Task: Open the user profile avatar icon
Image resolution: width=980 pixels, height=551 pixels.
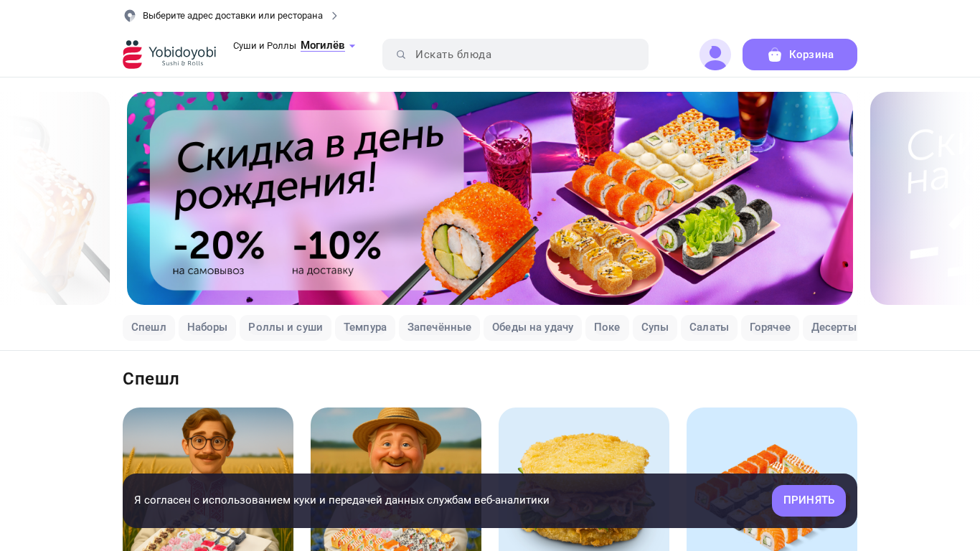Action: click(x=715, y=55)
